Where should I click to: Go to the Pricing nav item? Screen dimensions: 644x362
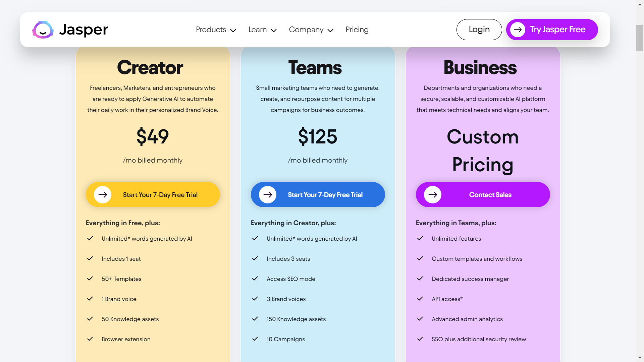pos(357,30)
